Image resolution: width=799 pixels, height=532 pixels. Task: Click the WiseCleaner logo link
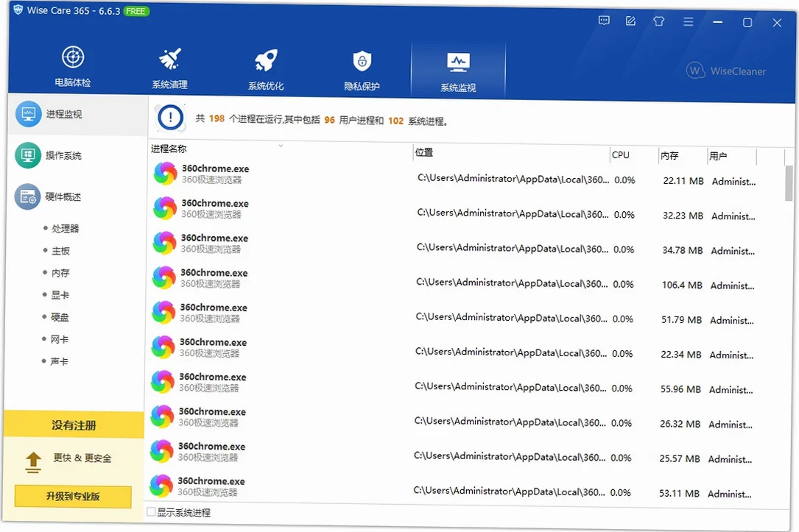pos(726,70)
